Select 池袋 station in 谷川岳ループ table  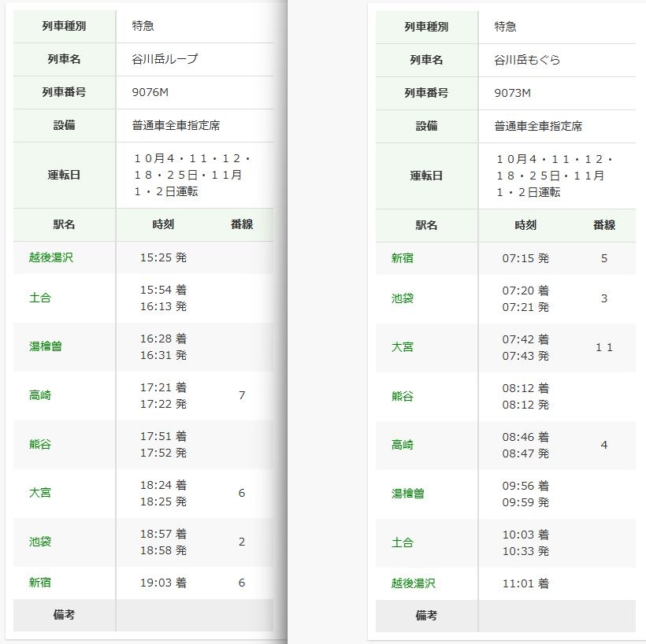point(40,542)
